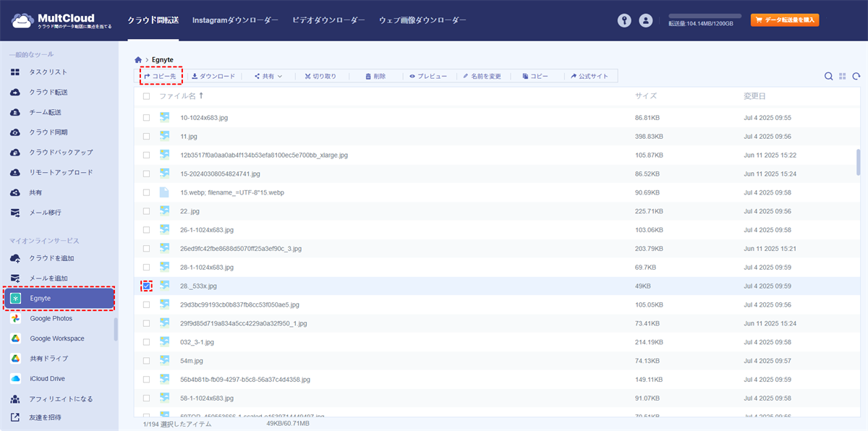Click the search magnifier icon
868x431 pixels.
tap(829, 76)
